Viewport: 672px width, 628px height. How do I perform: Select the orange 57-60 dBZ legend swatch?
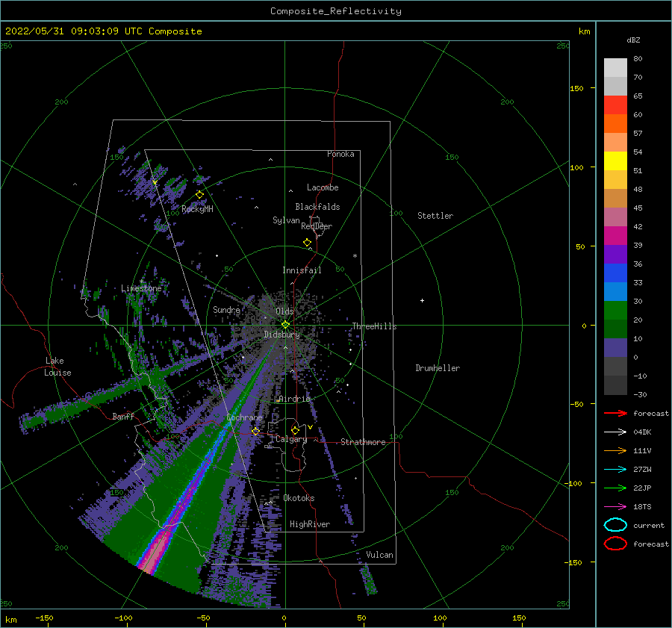click(615, 124)
